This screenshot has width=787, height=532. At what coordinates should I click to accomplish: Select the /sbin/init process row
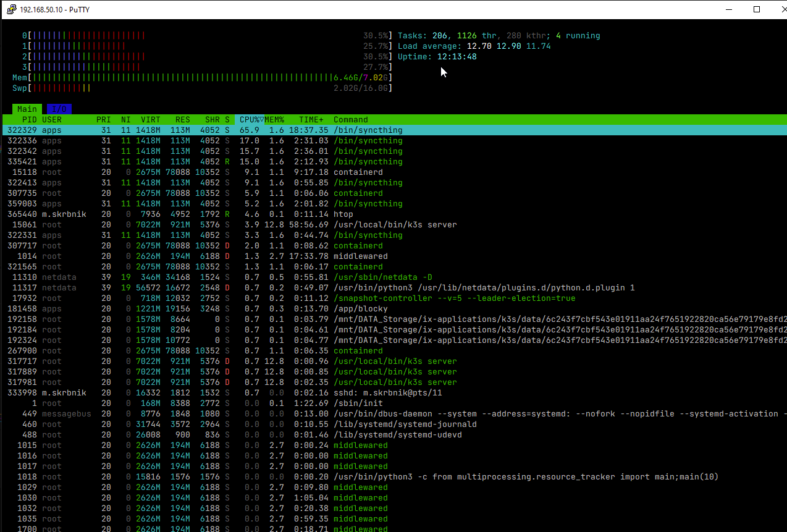[x=395, y=403]
